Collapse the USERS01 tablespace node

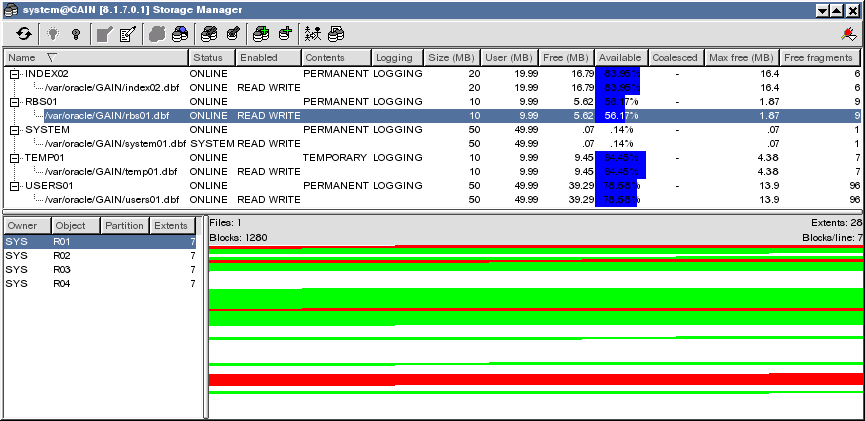(14, 186)
